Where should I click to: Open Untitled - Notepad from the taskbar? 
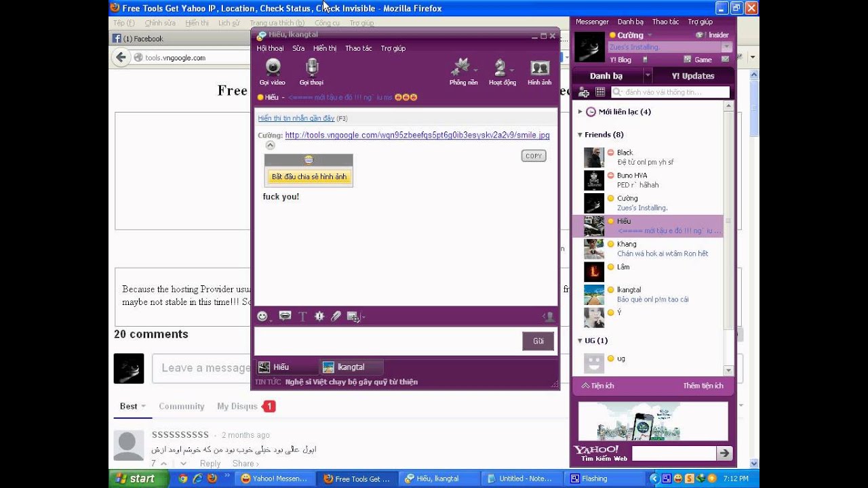point(522,479)
